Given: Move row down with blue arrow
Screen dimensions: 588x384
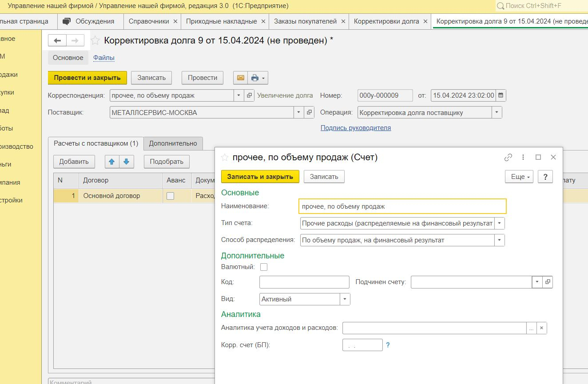Looking at the screenshot, I should coord(126,162).
